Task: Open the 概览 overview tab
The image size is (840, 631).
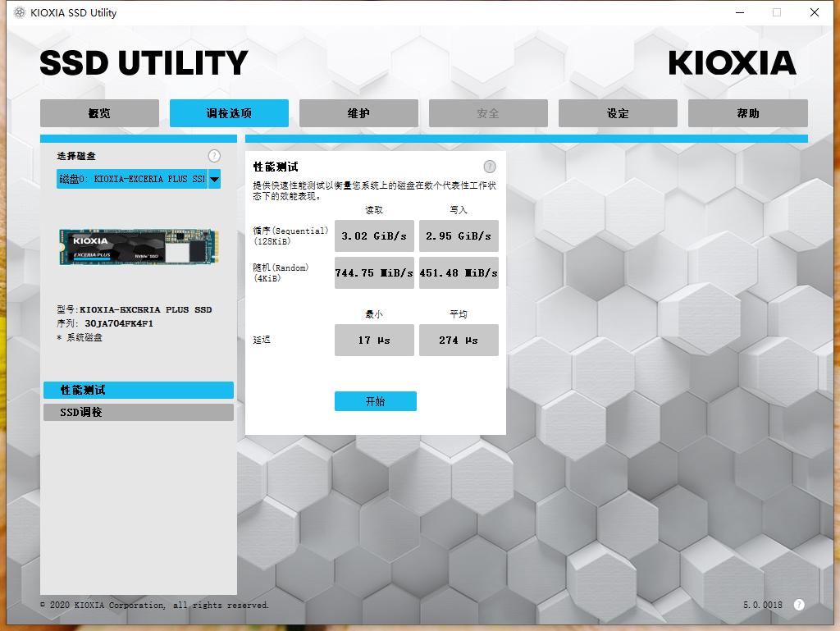Action: 99,113
